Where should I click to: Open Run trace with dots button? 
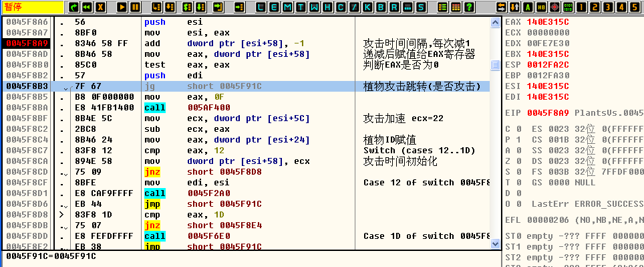pyautogui.click(x=407, y=7)
